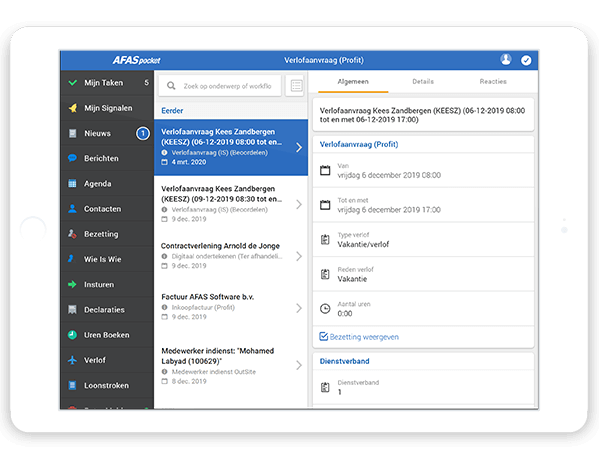Click calendar icon next to Tot en met
Screen dimensions: 600x450
325,205
